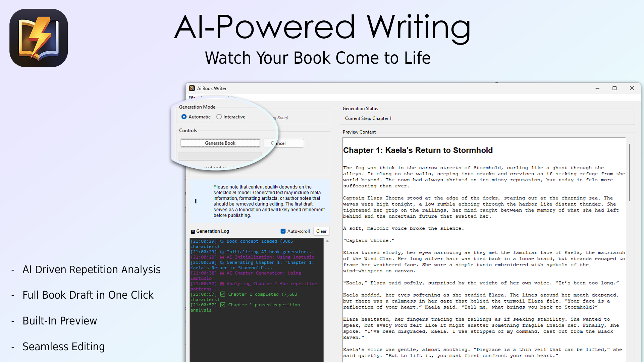Open the File menu
The width and height of the screenshot is (644, 362).
point(192,98)
